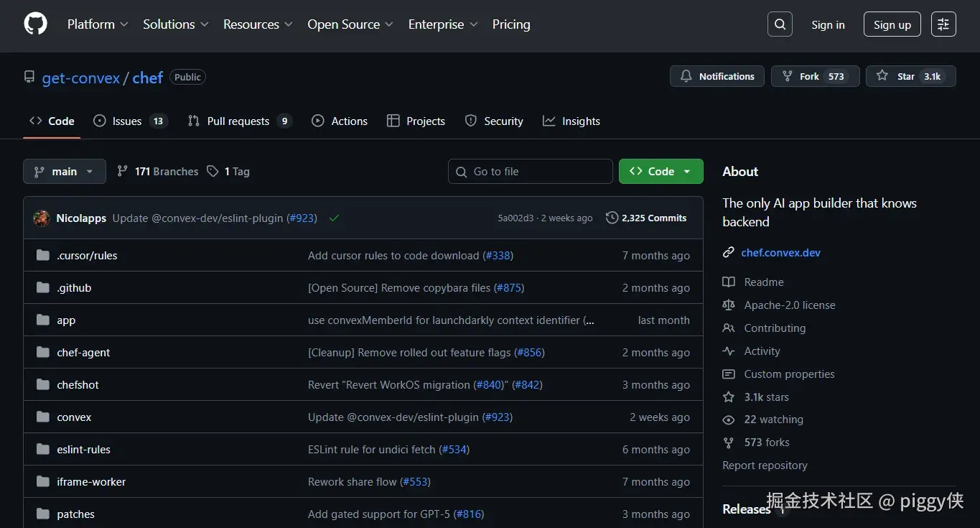Click the folder icon for .cursor/rules
Viewport: 980px width, 528px height.
[43, 255]
